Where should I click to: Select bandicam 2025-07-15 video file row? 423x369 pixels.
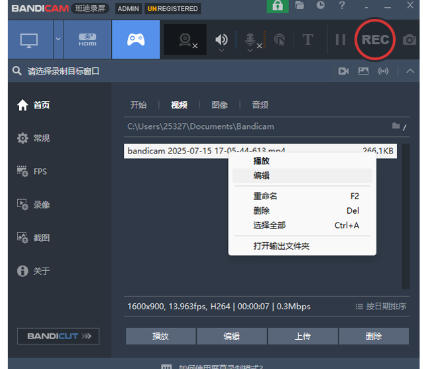[260, 151]
